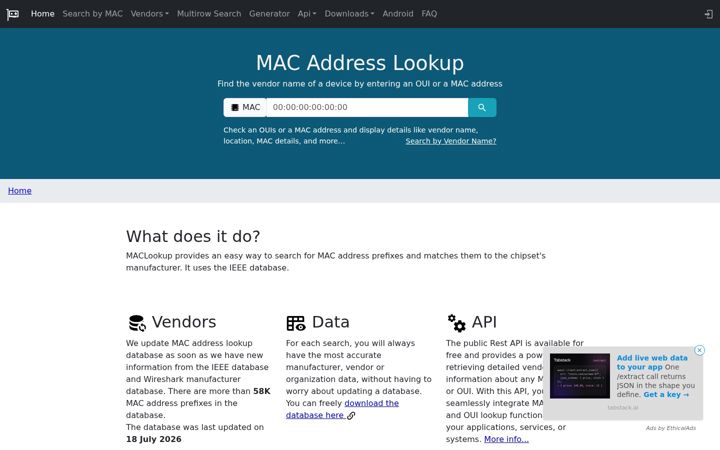Click Ads by EthicalAds text
This screenshot has height=450, width=720.
[670, 428]
